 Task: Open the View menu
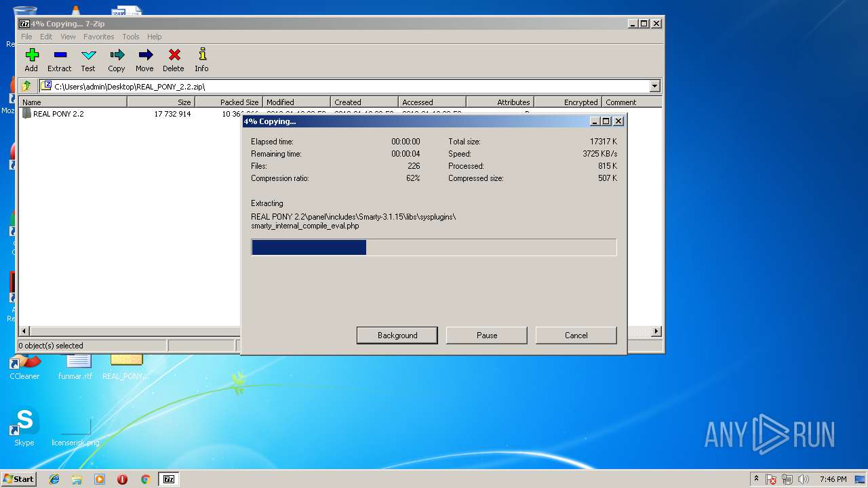pos(68,37)
